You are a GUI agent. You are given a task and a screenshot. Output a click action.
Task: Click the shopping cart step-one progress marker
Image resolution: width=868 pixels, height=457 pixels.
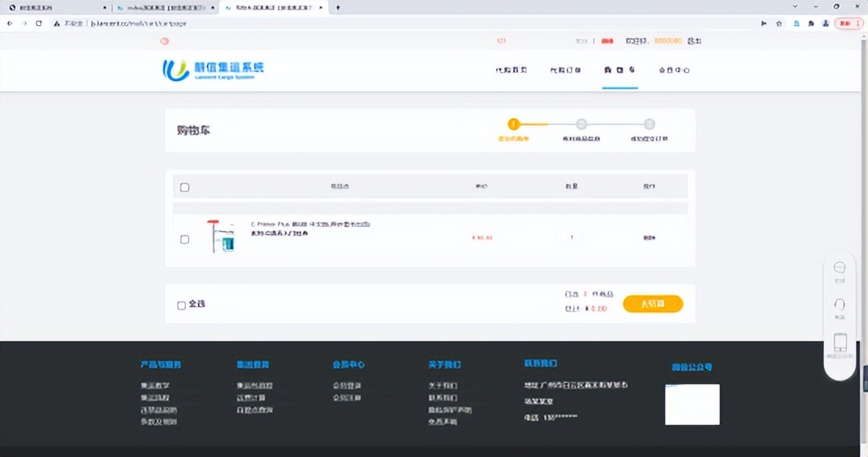coord(514,124)
